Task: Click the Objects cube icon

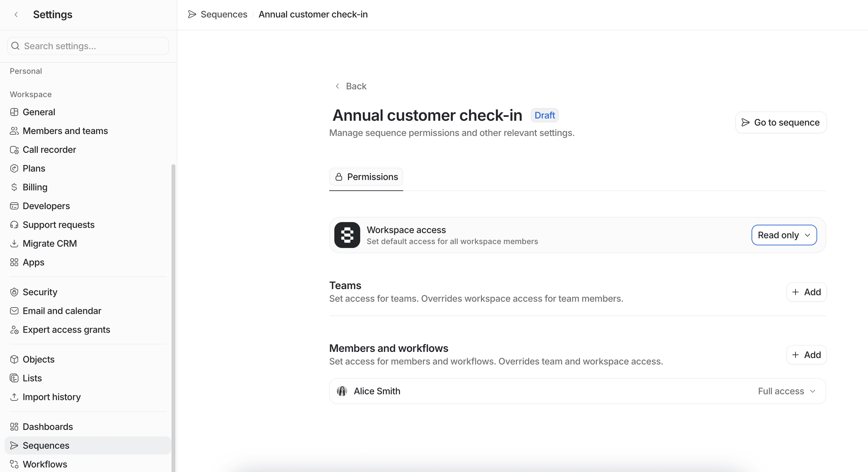Action: coord(14,359)
